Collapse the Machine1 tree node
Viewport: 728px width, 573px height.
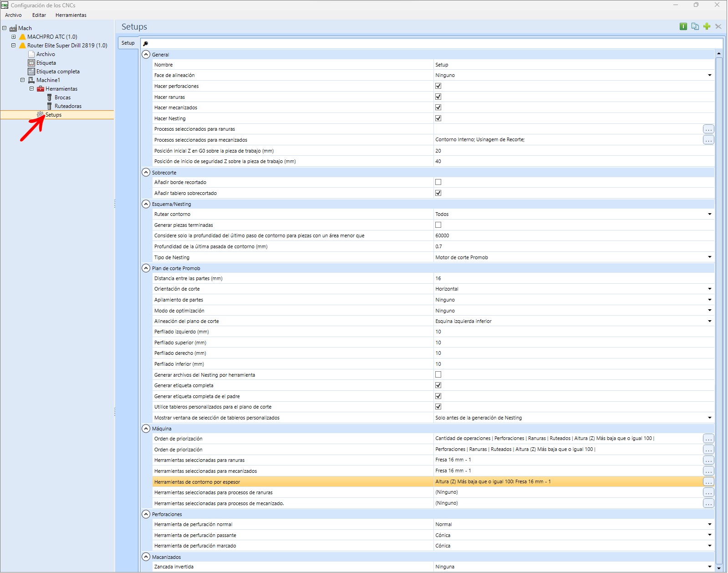point(22,80)
